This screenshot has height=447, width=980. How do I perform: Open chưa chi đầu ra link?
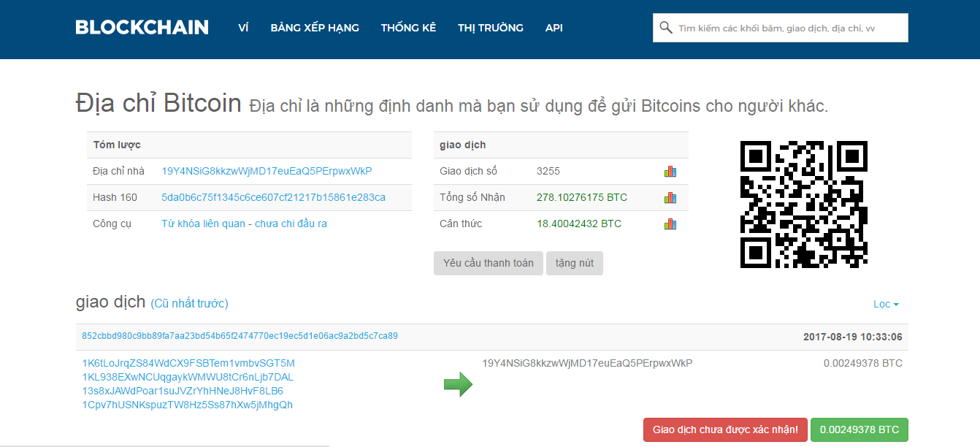click(291, 223)
